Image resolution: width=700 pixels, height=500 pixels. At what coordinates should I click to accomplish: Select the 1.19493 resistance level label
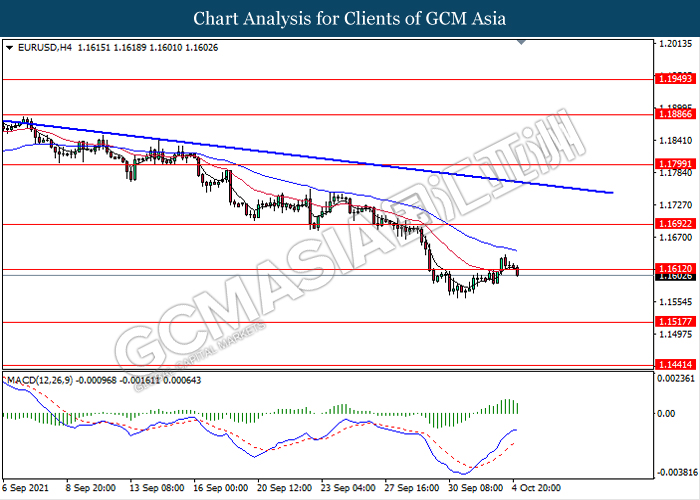click(675, 79)
